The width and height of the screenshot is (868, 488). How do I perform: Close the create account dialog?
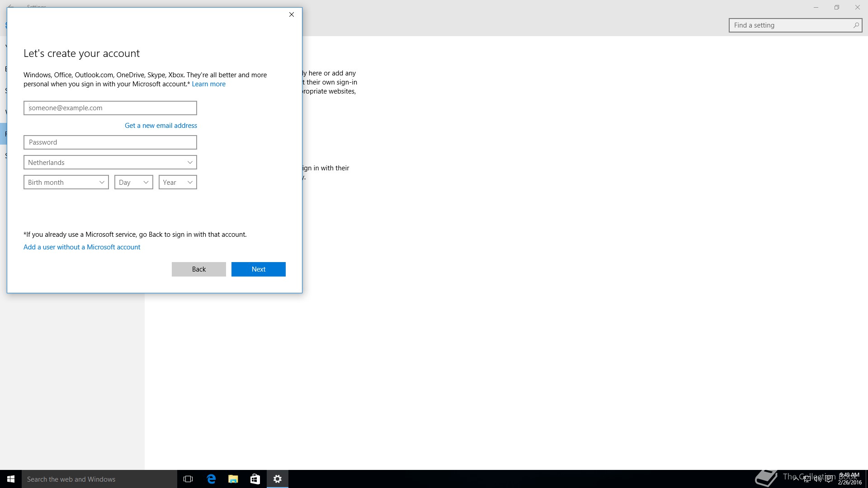292,14
